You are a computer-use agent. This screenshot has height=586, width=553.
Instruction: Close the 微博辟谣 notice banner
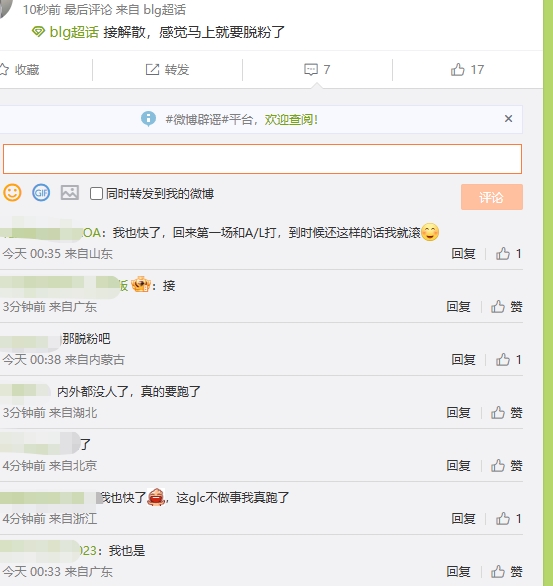(508, 119)
